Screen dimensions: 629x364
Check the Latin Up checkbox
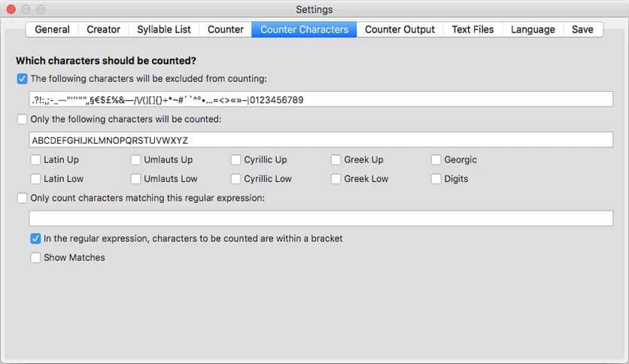point(36,159)
